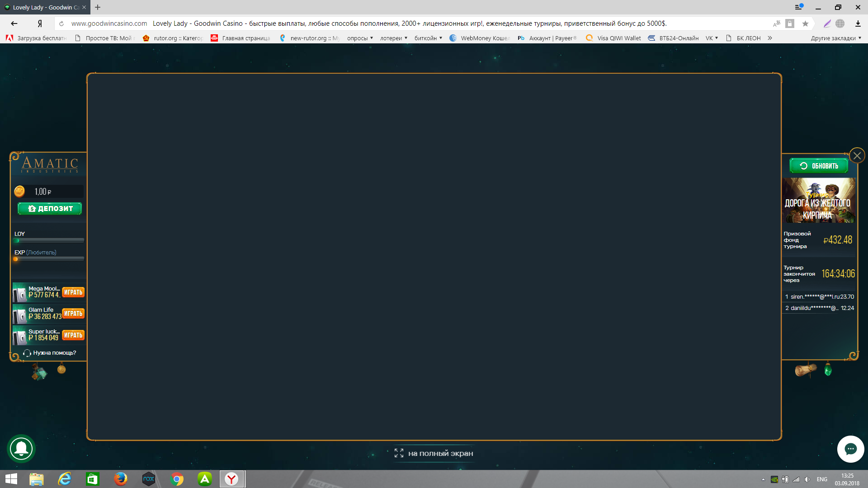The height and width of the screenshot is (488, 868).
Task: Close the tournament side panel
Action: pyautogui.click(x=857, y=156)
